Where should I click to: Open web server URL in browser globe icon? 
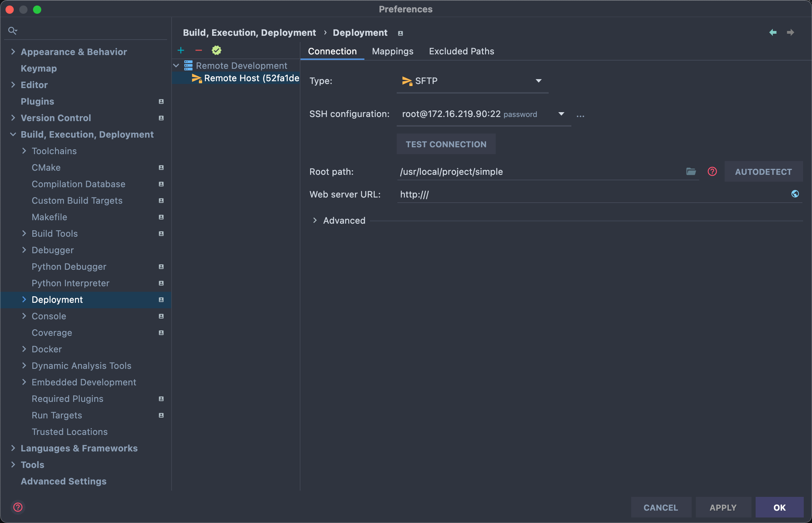tap(795, 194)
